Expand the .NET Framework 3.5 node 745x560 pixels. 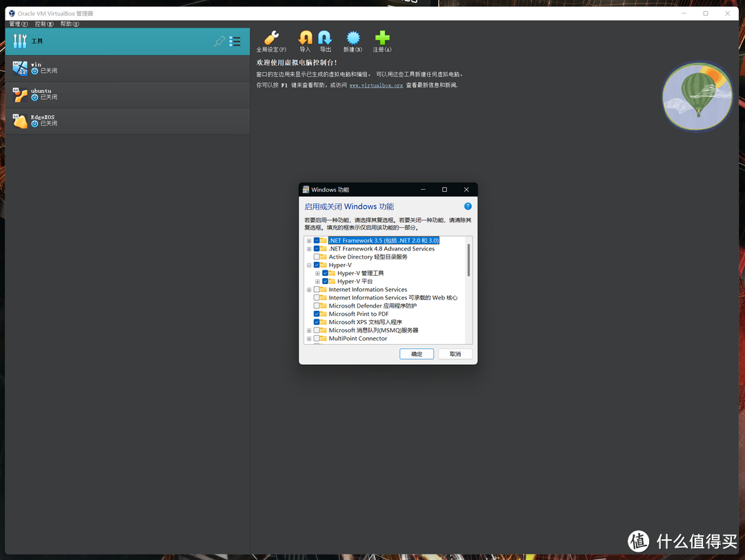click(309, 241)
